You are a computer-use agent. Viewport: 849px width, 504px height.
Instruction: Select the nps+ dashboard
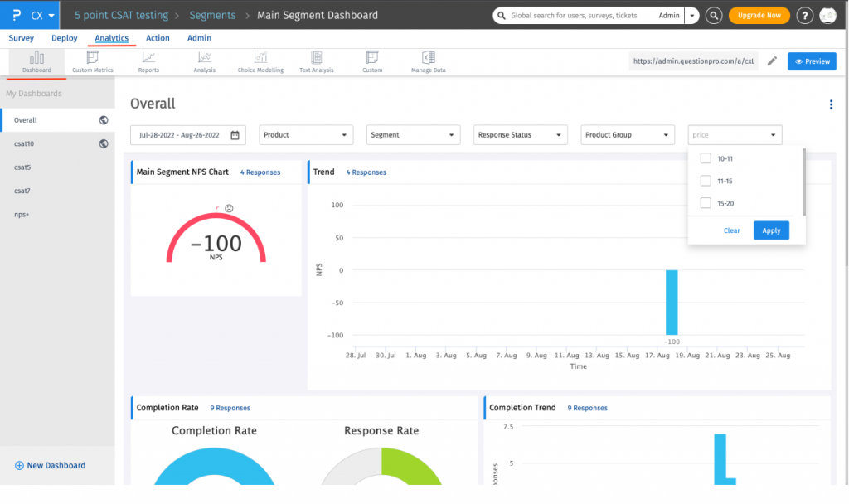point(57,215)
